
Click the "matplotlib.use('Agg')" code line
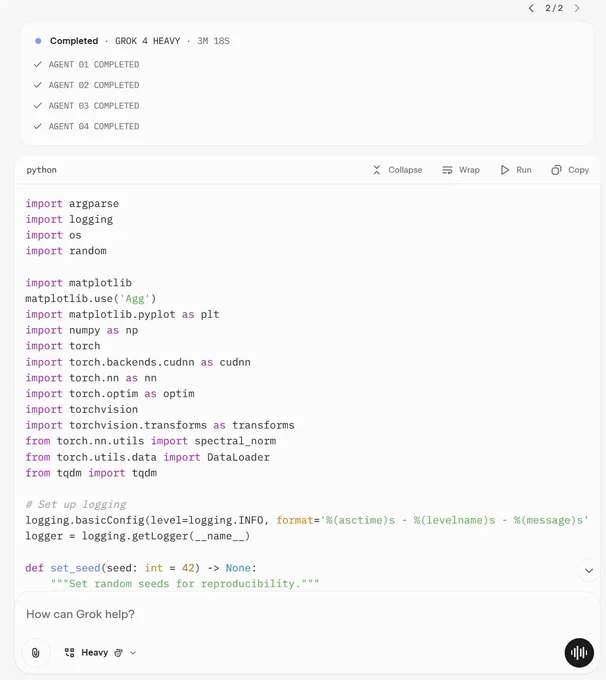pos(91,298)
